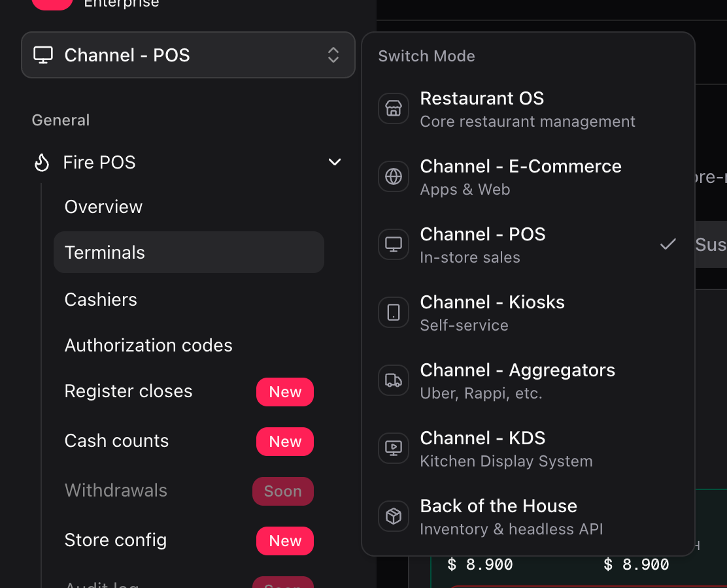The height and width of the screenshot is (588, 727).
Task: Click 'Core restaurant management' subtitle
Action: 528,122
